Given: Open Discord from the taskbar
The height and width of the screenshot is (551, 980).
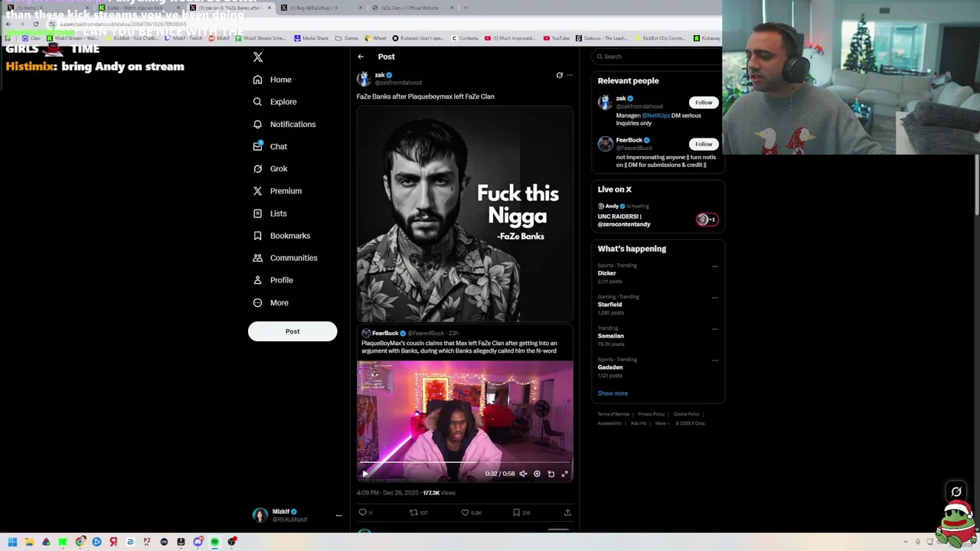Looking at the screenshot, I should click(198, 542).
